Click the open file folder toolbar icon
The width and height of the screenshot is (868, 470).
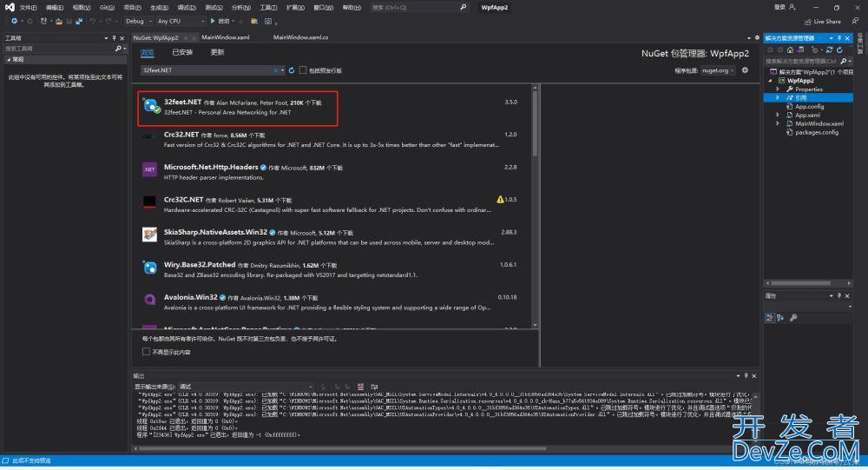click(59, 21)
